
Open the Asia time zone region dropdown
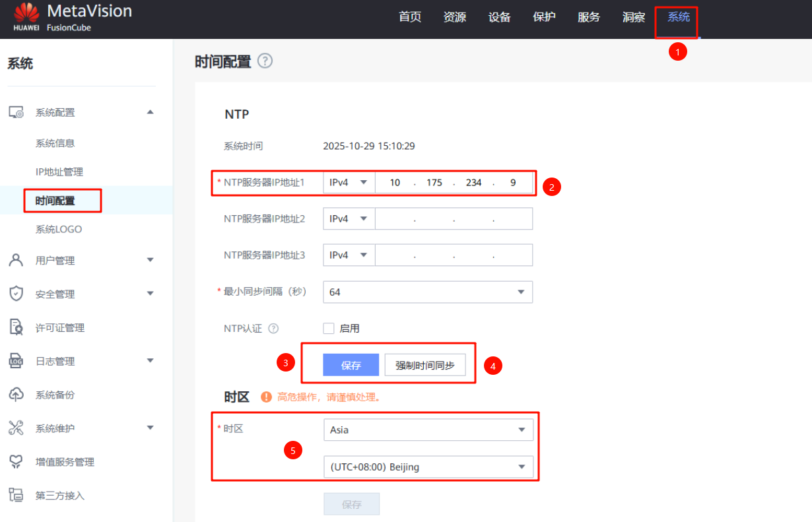(x=428, y=430)
